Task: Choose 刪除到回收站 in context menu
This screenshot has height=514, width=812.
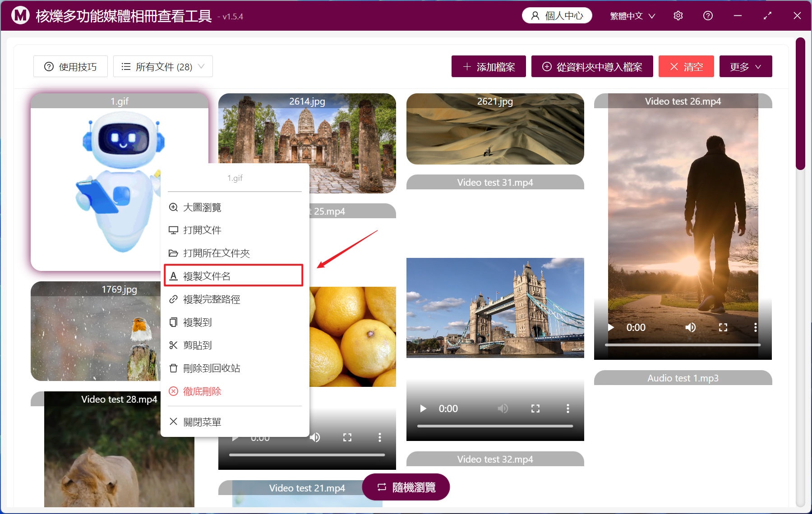Action: click(235, 368)
